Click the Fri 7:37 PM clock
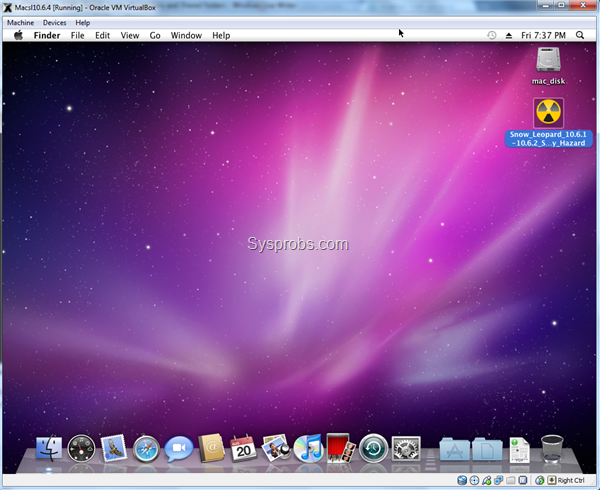The width and height of the screenshot is (600, 490). pyautogui.click(x=543, y=36)
